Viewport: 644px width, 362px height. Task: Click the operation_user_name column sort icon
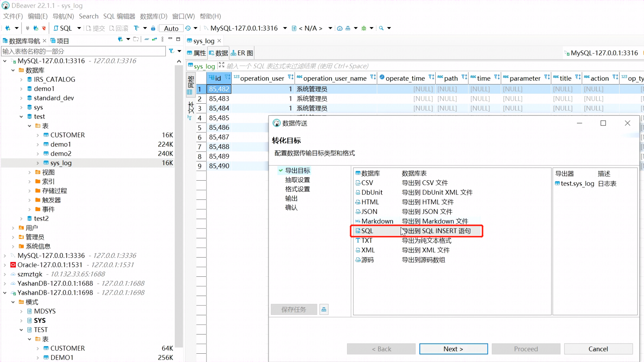(x=373, y=77)
